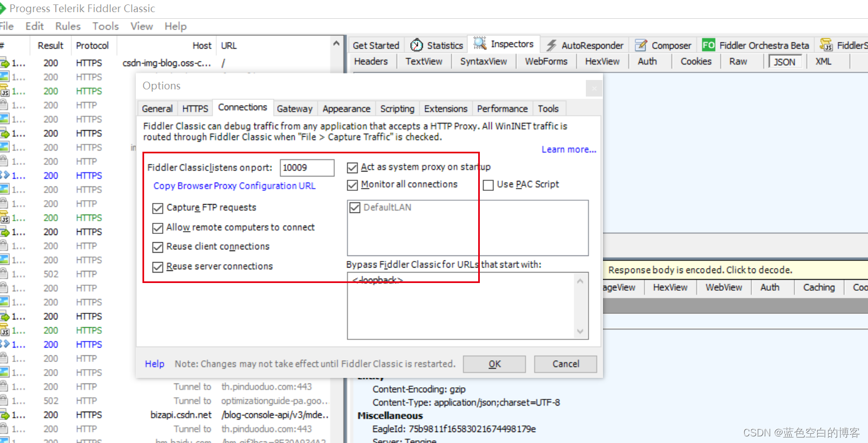Switch to HTTPS tab in Options
The width and height of the screenshot is (868, 443).
[195, 109]
